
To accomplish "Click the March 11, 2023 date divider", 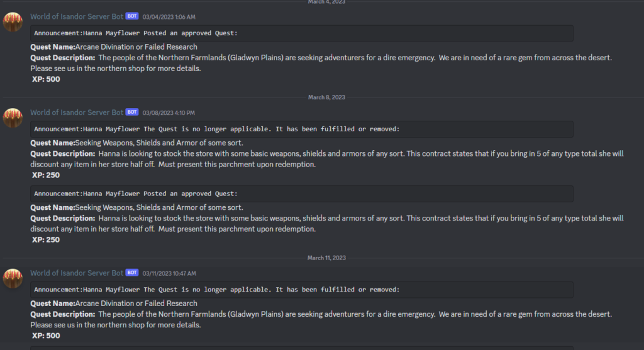I will (x=326, y=258).
